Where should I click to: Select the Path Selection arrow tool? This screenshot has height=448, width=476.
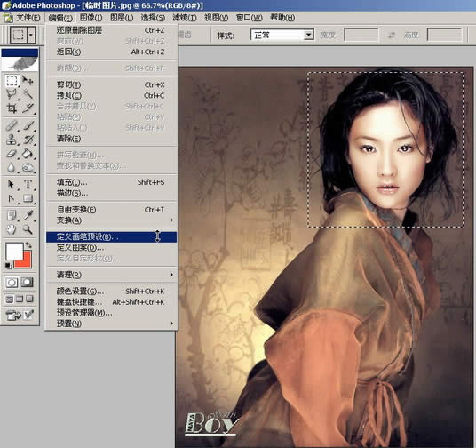[12, 185]
